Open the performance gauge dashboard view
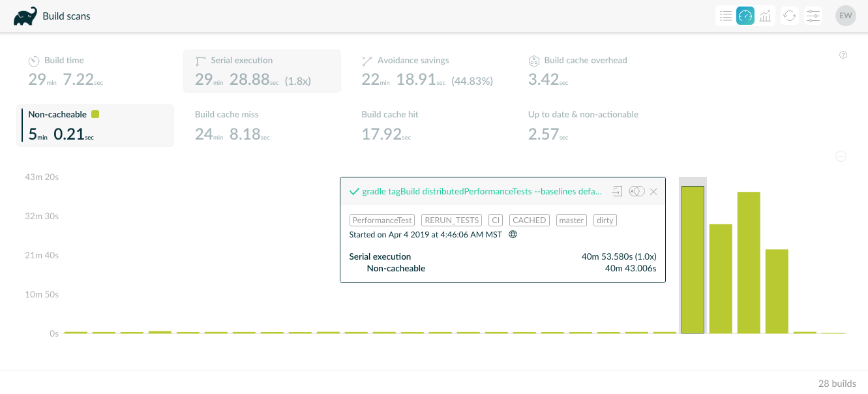Screen dimensions: 868x394 pyautogui.click(x=745, y=16)
